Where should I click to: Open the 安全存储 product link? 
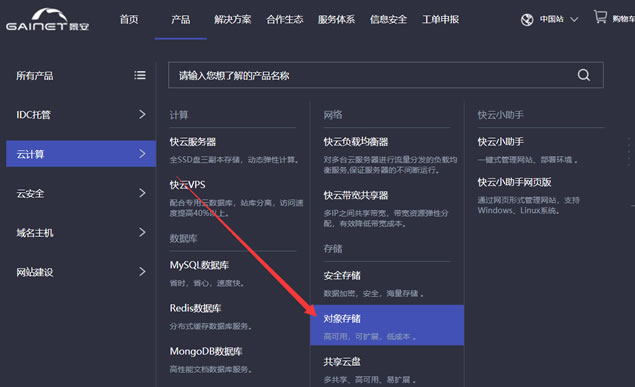click(342, 276)
